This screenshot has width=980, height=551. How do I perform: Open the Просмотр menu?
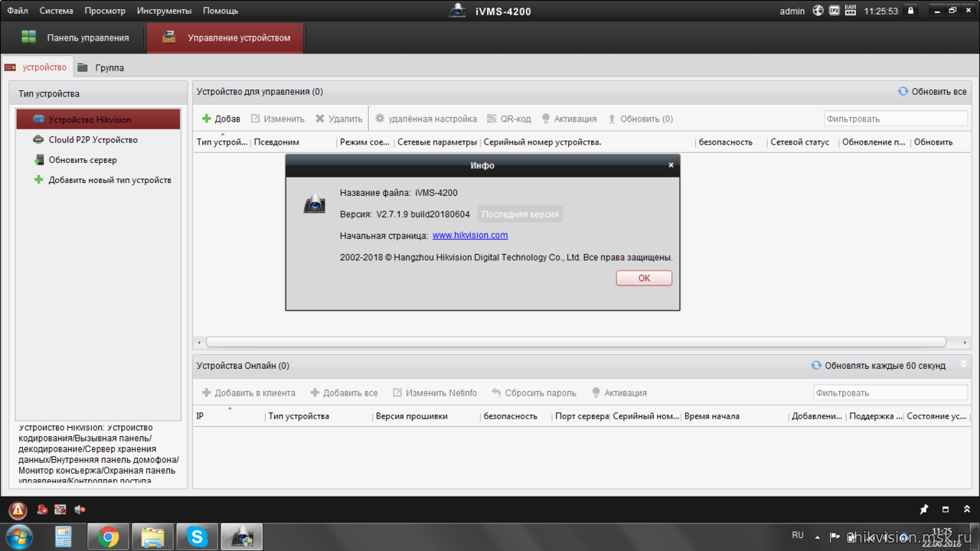click(x=105, y=11)
